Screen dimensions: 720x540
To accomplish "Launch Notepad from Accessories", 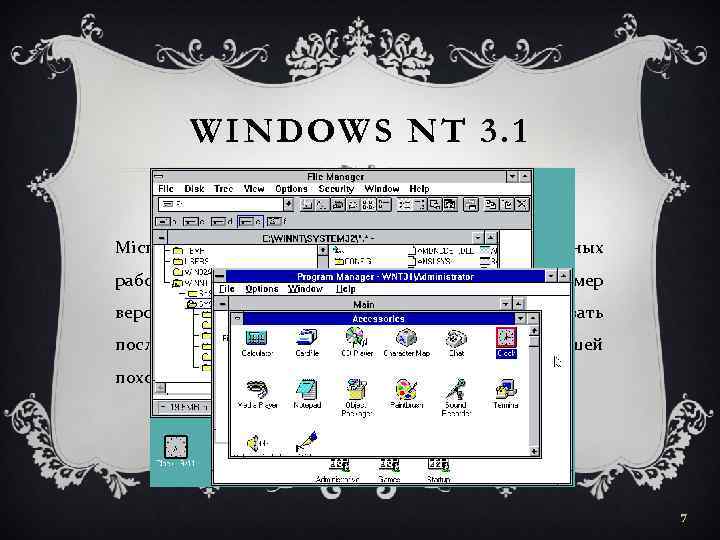I will click(307, 394).
